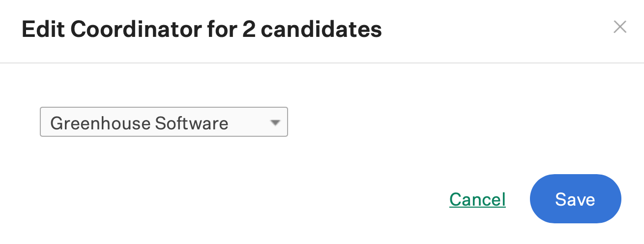
Task: Click the small triangle in the coordinator field
Action: coord(275,122)
